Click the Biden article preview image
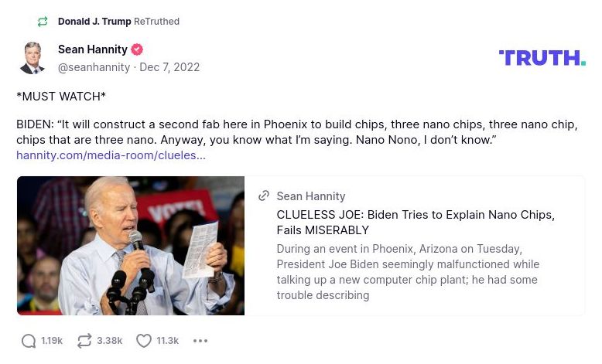Screen dimensions: 602x364 coord(131,246)
